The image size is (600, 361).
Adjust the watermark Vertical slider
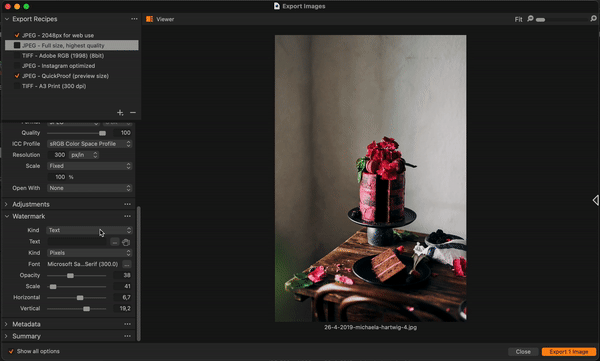pos(86,309)
